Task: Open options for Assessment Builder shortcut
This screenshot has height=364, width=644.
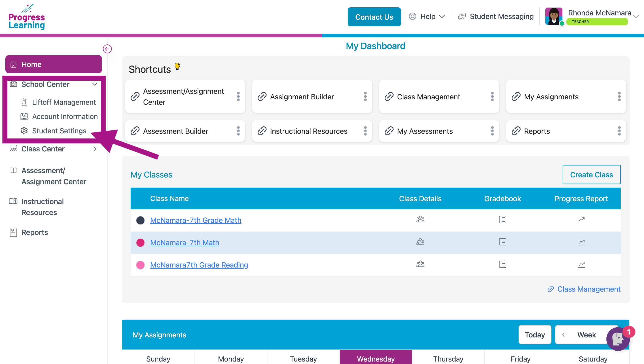Action: 238,131
